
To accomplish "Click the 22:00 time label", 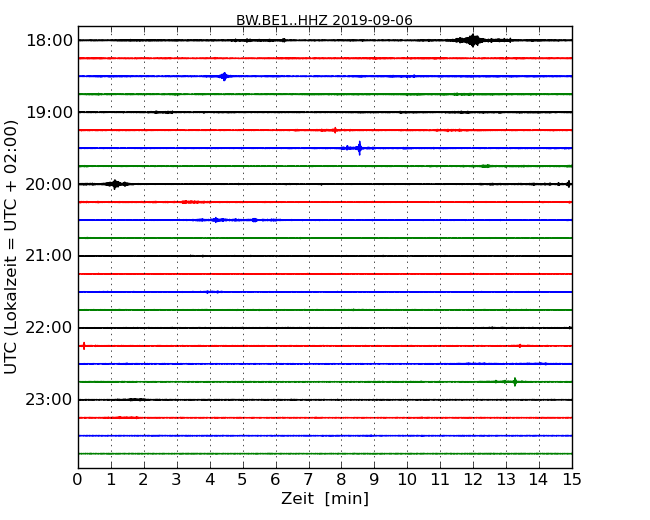I will 49,328.
